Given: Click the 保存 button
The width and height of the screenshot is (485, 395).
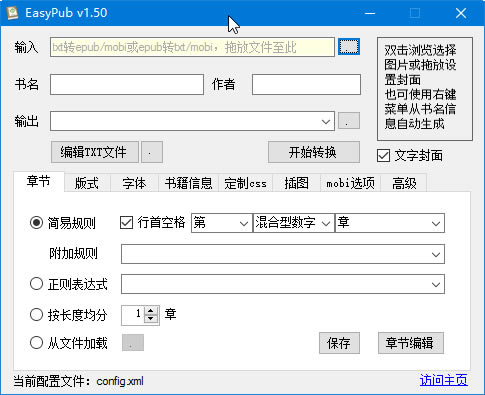Looking at the screenshot, I should tap(339, 343).
